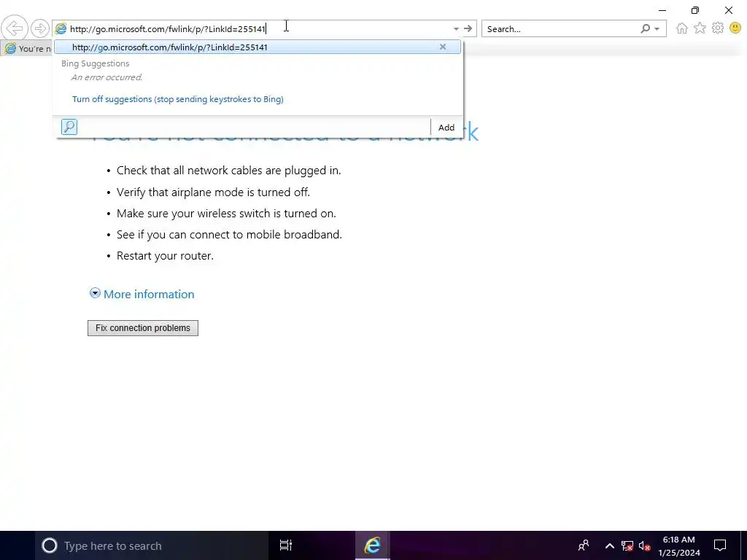This screenshot has height=560, width=747.
Task: Click the Go arrow next to address bar
Action: point(468,29)
